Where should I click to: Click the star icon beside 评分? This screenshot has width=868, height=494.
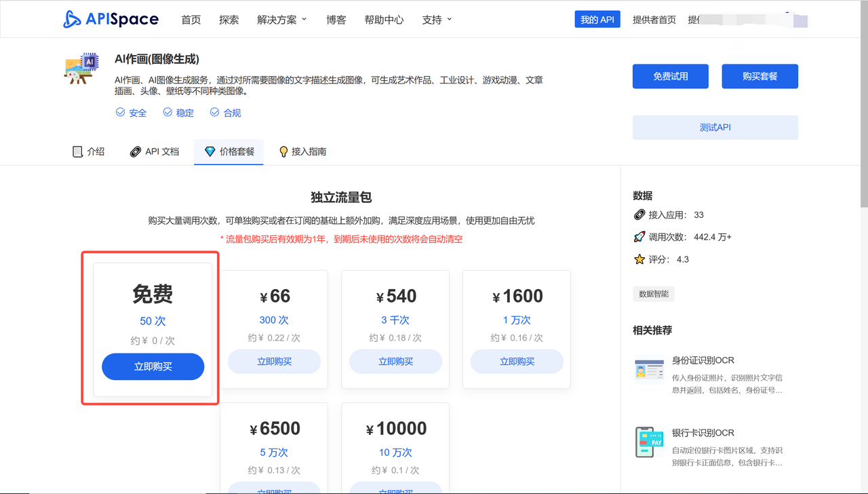[x=638, y=259]
